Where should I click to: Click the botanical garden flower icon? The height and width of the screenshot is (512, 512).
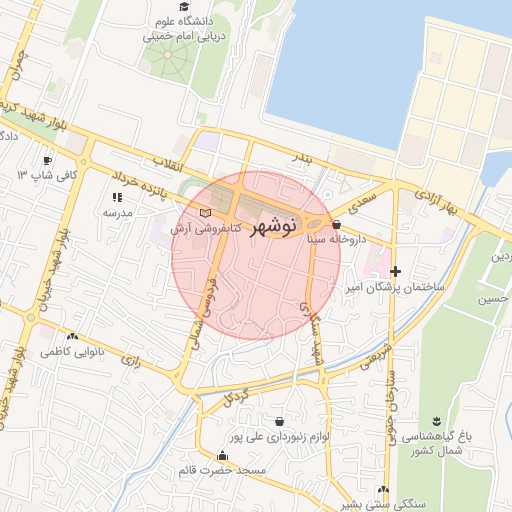pyautogui.click(x=436, y=421)
